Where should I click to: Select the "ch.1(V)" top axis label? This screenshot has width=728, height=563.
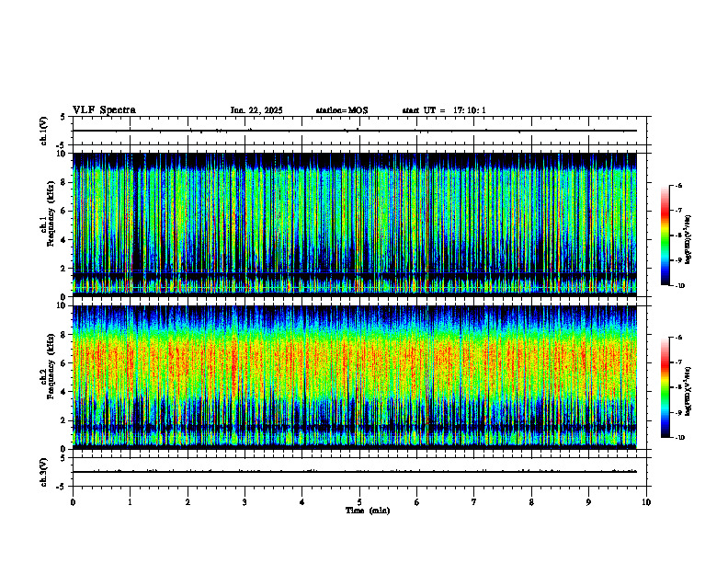pyautogui.click(x=44, y=131)
